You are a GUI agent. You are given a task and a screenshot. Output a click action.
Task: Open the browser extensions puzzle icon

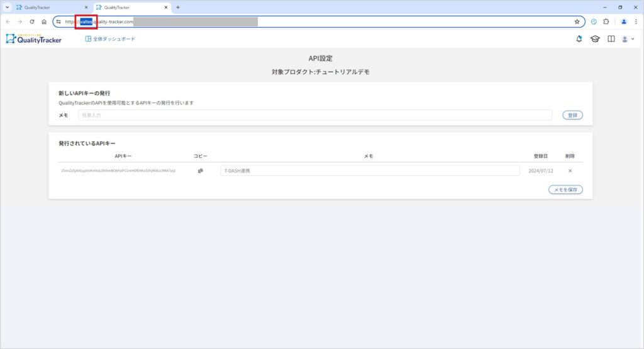pos(606,21)
